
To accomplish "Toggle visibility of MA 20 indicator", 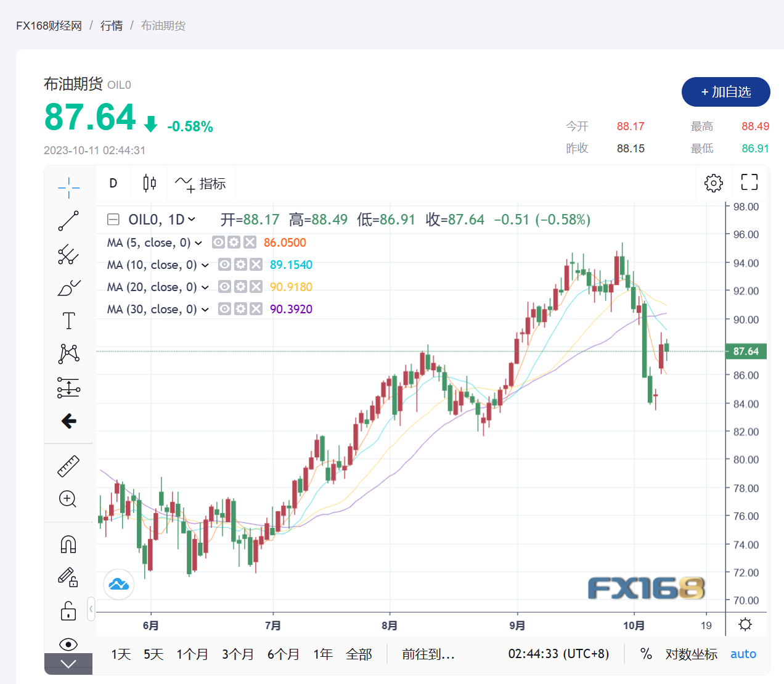I will click(224, 287).
